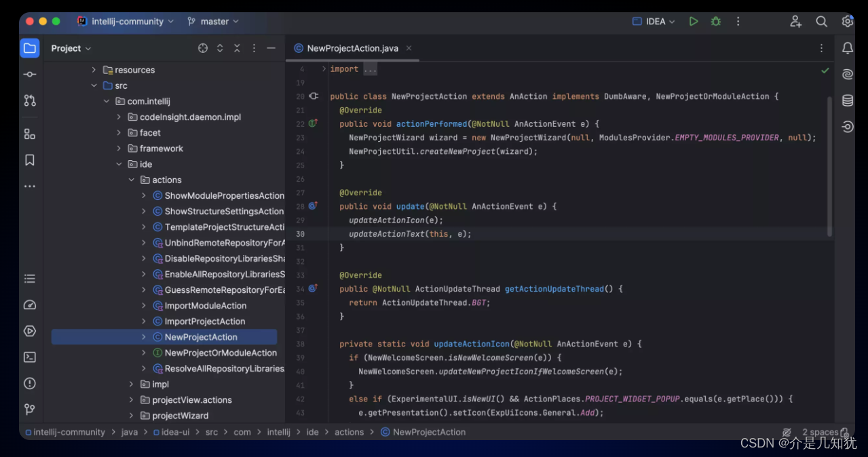
Task: Open the Git tool window
Action: pyautogui.click(x=30, y=410)
